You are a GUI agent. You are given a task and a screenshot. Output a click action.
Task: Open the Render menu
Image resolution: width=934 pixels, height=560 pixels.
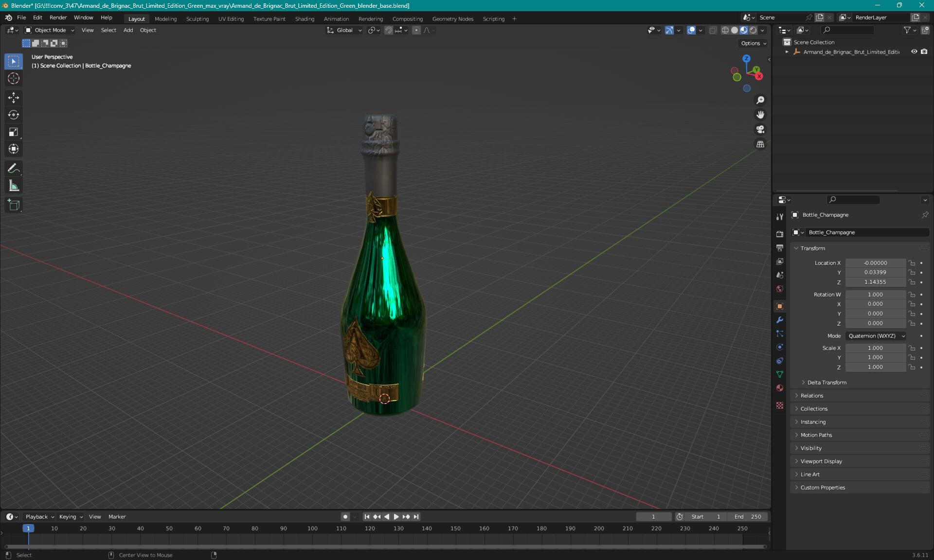(58, 17)
